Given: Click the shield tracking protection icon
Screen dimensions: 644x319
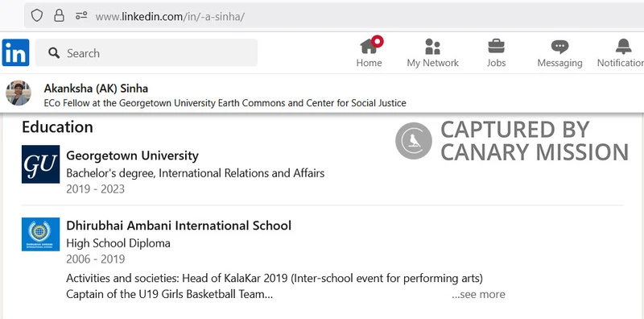Looking at the screenshot, I should [37, 16].
